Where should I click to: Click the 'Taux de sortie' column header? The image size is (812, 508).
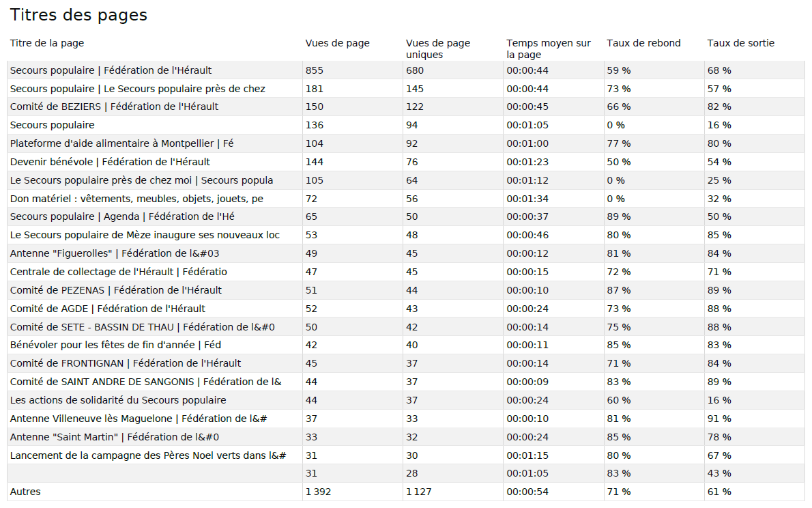(740, 43)
